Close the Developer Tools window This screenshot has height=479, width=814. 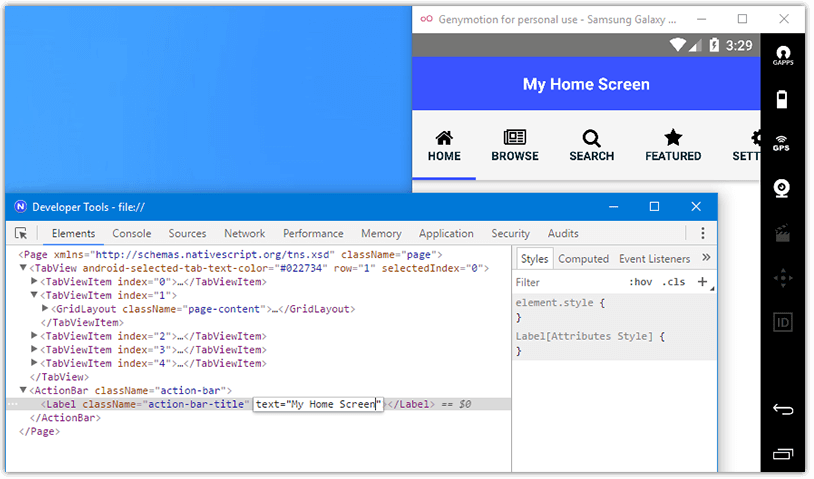pyautogui.click(x=696, y=207)
